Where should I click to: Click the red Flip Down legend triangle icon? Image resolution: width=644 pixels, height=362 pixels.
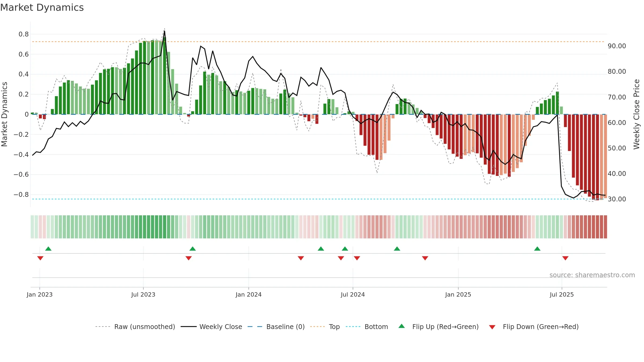coord(492,327)
